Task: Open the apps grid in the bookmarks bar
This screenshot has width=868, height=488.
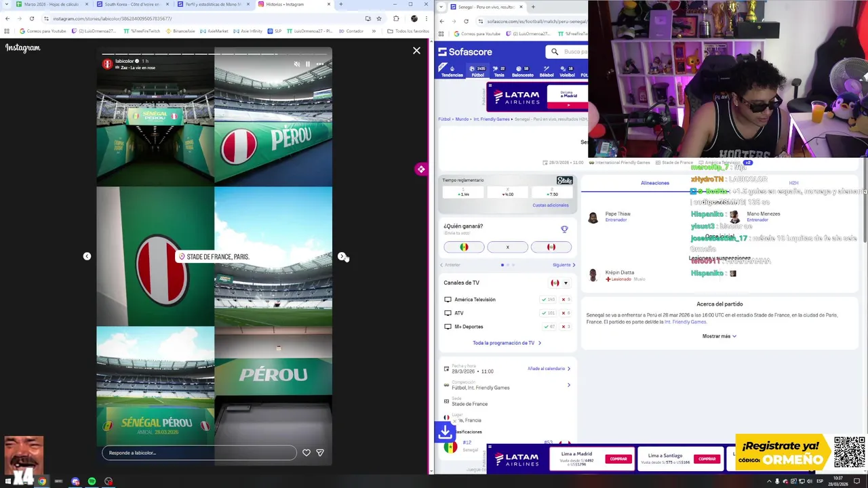Action: [x=7, y=31]
